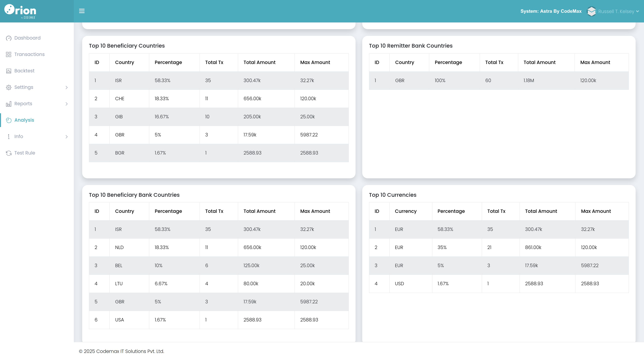Click the Reports bar chart icon
The image size is (644, 362).
coord(9,104)
